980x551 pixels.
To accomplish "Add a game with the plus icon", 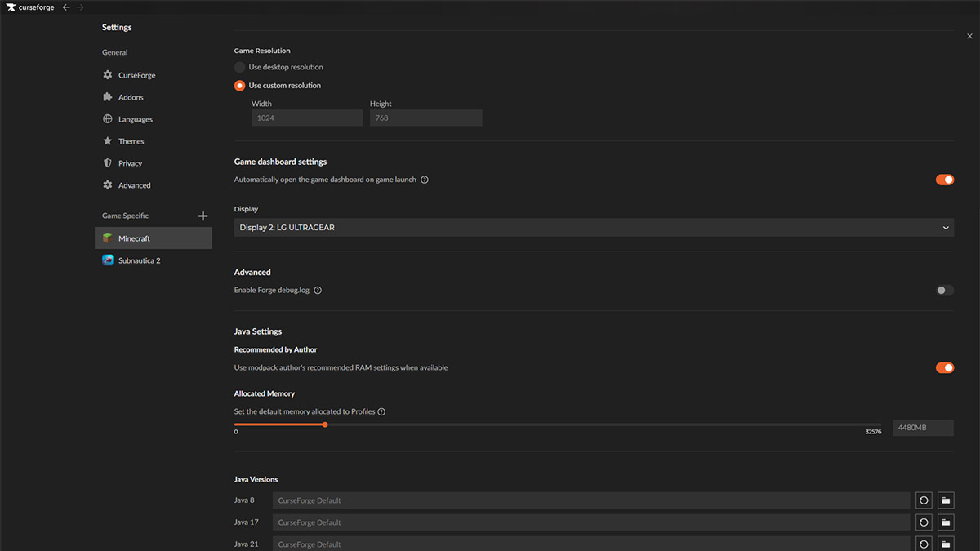I will click(x=203, y=216).
